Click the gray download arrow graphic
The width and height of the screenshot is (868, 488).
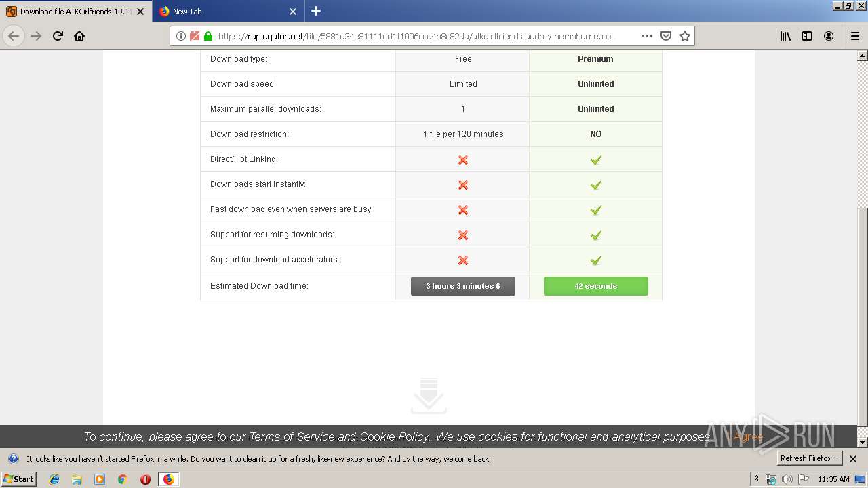pyautogui.click(x=429, y=395)
